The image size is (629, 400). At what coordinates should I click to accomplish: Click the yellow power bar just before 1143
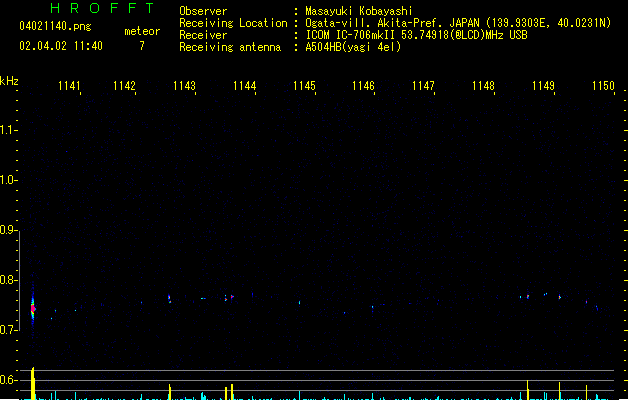coord(170,392)
